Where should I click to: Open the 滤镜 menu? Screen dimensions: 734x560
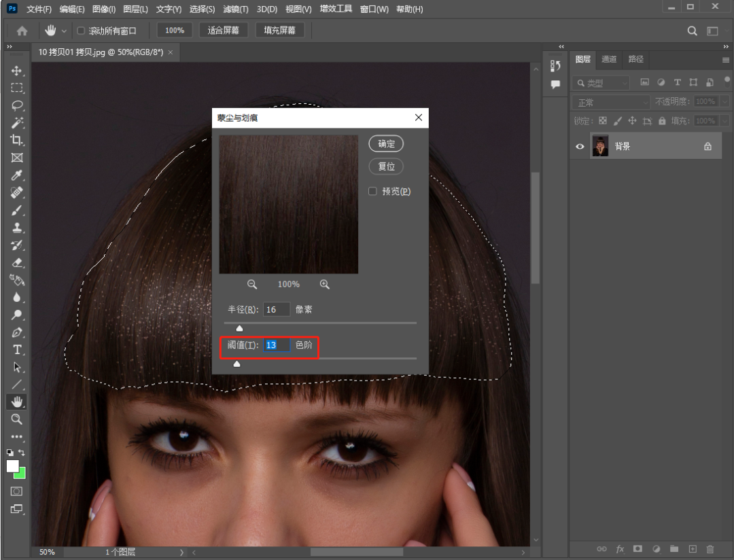pos(234,10)
